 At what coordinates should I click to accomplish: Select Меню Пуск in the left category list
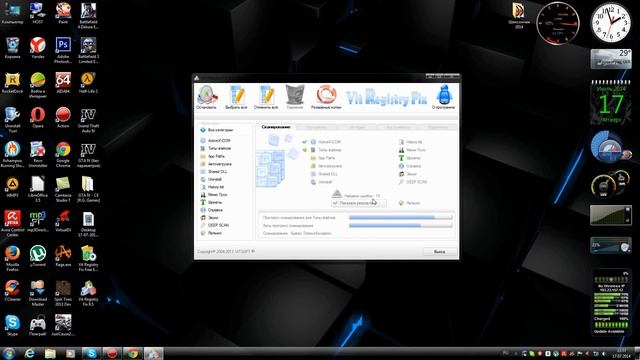point(213,195)
